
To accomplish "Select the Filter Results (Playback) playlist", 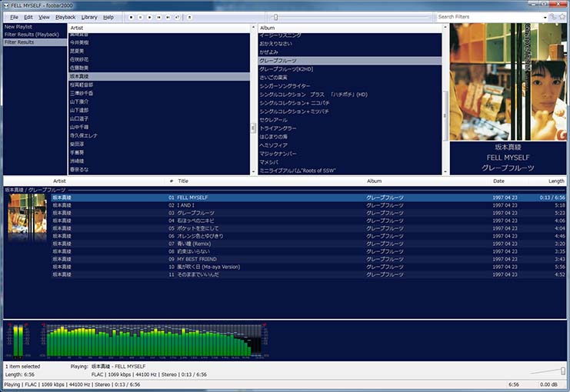I will [35, 35].
